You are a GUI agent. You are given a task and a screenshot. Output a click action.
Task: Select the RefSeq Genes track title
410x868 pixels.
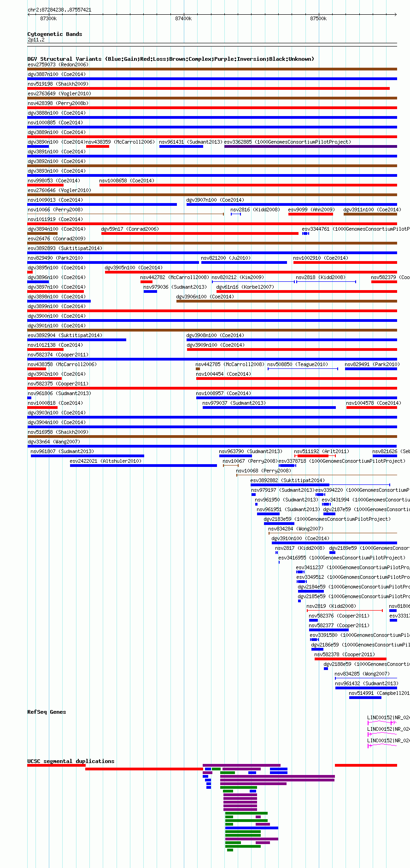click(47, 712)
